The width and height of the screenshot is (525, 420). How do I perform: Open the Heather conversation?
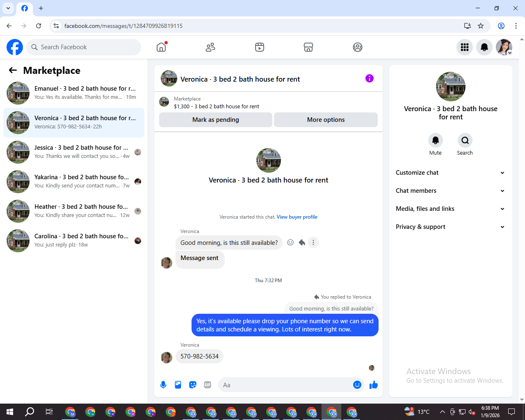point(74,211)
